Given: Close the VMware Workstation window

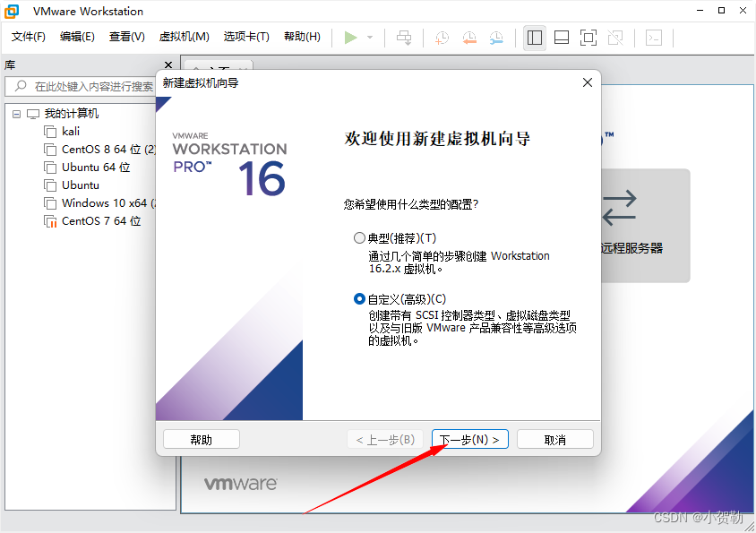Looking at the screenshot, I should pos(743,11).
